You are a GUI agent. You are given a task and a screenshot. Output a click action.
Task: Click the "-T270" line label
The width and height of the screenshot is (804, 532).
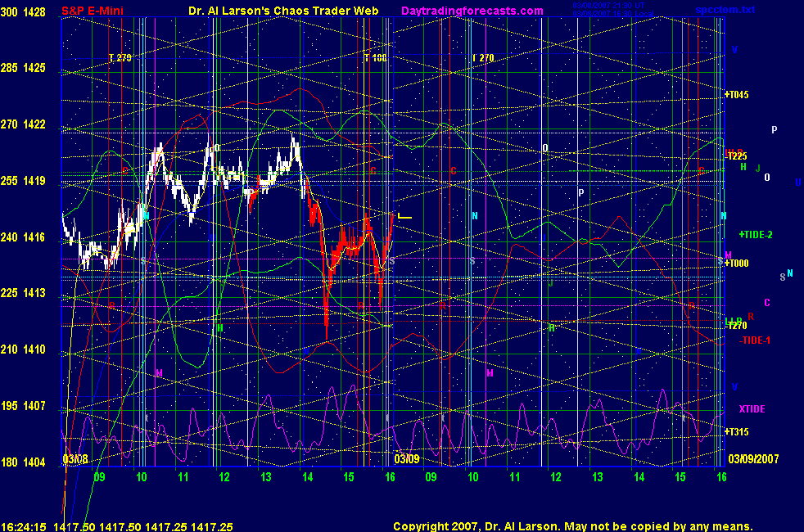(736, 326)
